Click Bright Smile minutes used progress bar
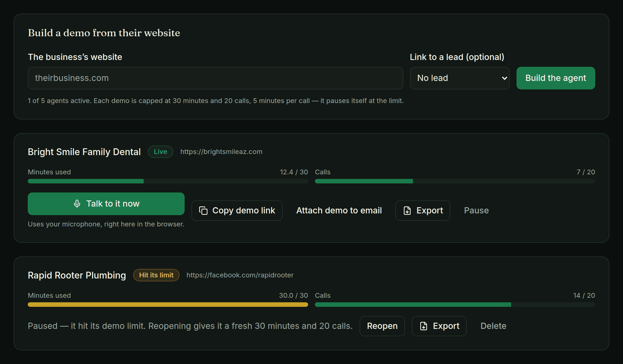 168,181
